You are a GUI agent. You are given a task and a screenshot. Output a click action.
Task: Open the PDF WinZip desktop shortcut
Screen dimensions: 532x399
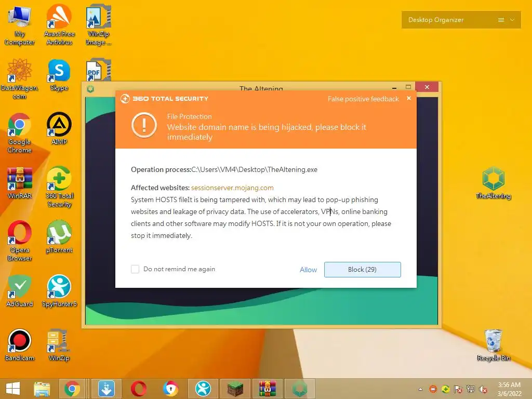[98, 70]
